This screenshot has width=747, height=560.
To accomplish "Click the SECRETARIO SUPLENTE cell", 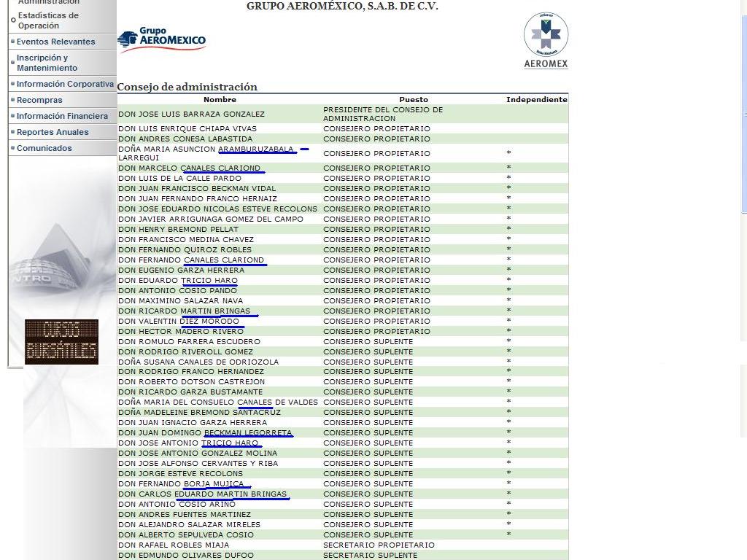I will 370,556.
